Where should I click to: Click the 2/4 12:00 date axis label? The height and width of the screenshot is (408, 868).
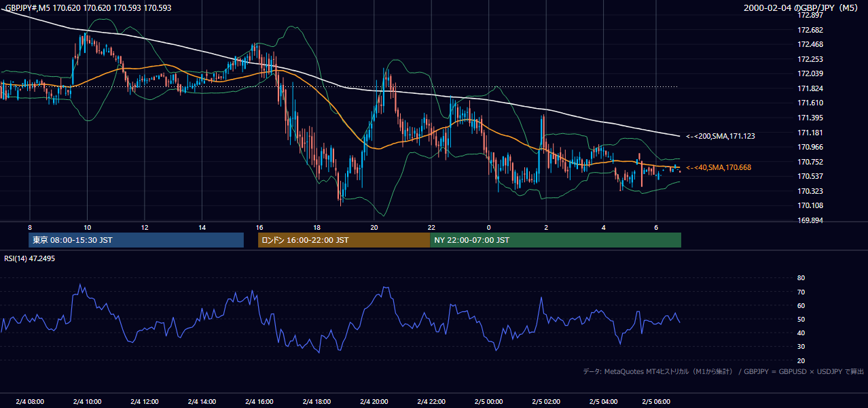pos(145,402)
